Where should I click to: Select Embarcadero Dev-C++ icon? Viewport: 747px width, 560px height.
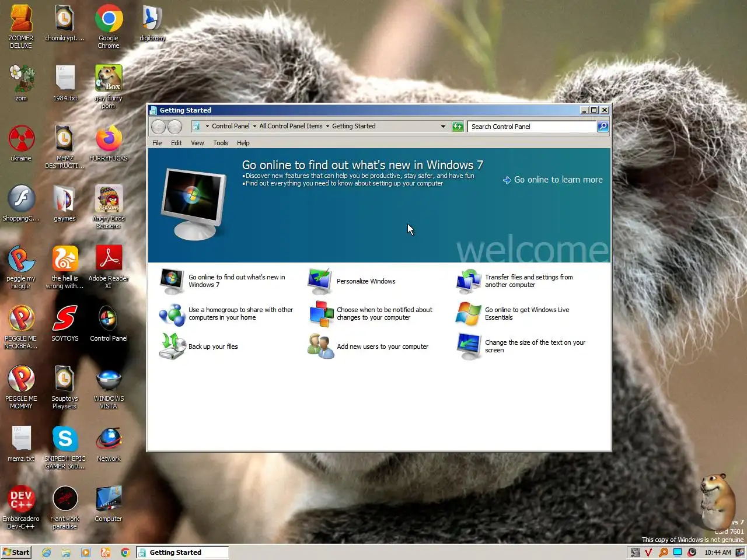21,507
